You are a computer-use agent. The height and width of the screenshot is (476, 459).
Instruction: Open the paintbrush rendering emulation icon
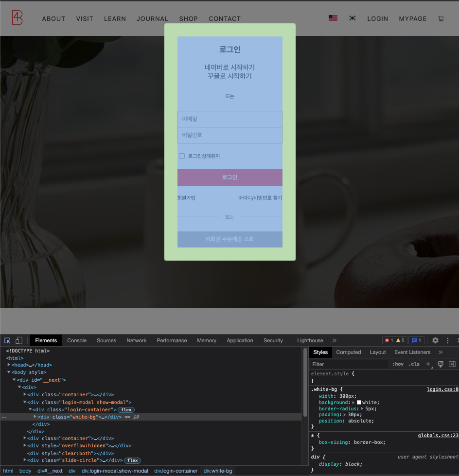click(x=441, y=364)
